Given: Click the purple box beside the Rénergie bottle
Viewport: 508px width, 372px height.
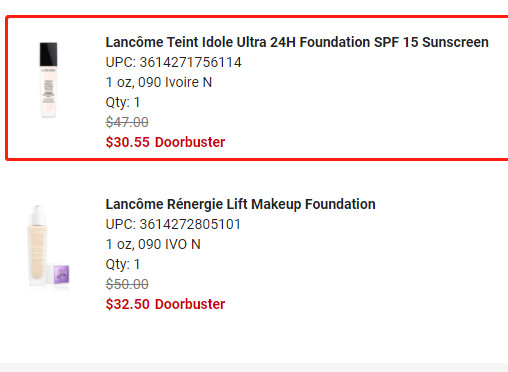Looking at the screenshot, I should [x=61, y=274].
